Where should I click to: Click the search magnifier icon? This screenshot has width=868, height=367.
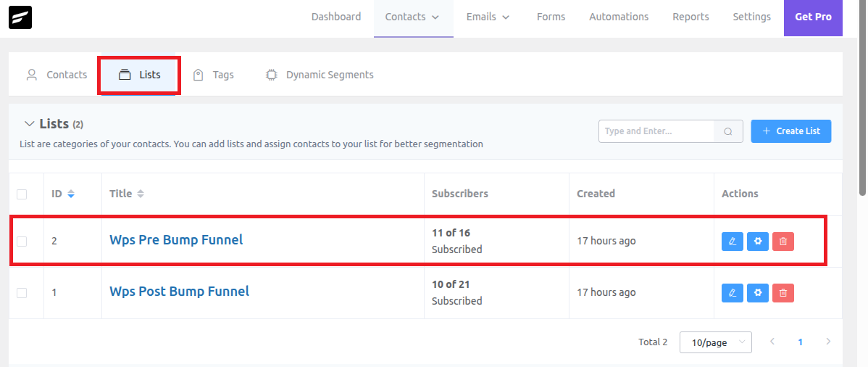728,131
